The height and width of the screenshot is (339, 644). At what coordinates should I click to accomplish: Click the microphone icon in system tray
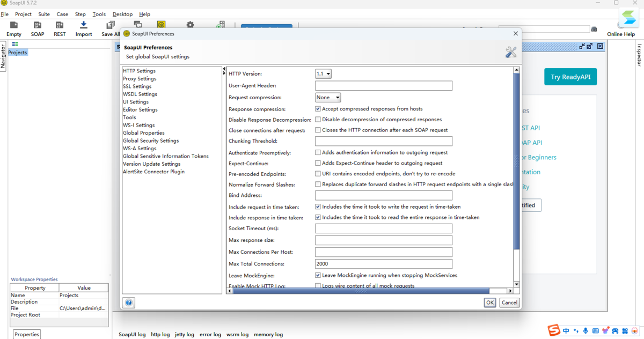click(x=586, y=331)
